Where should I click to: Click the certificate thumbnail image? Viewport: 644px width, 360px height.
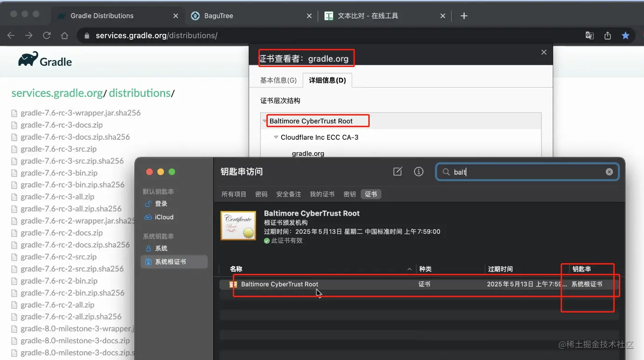click(x=238, y=226)
